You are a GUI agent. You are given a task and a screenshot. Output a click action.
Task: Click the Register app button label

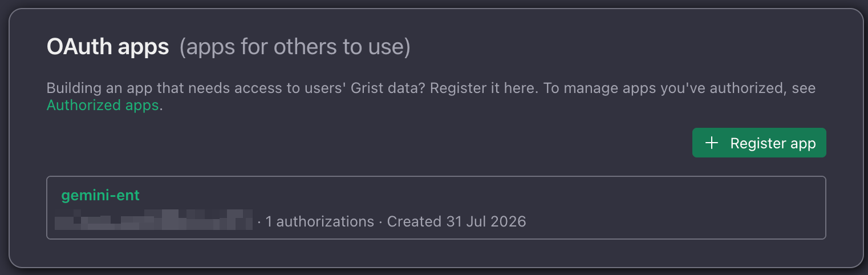(x=773, y=143)
